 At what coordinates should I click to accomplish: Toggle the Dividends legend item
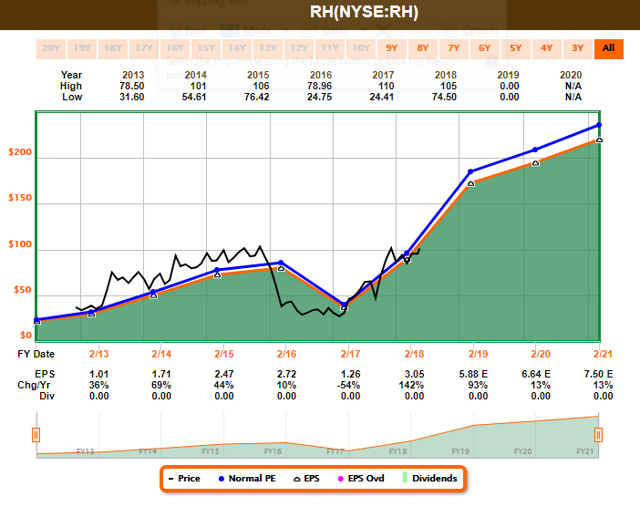click(x=430, y=478)
